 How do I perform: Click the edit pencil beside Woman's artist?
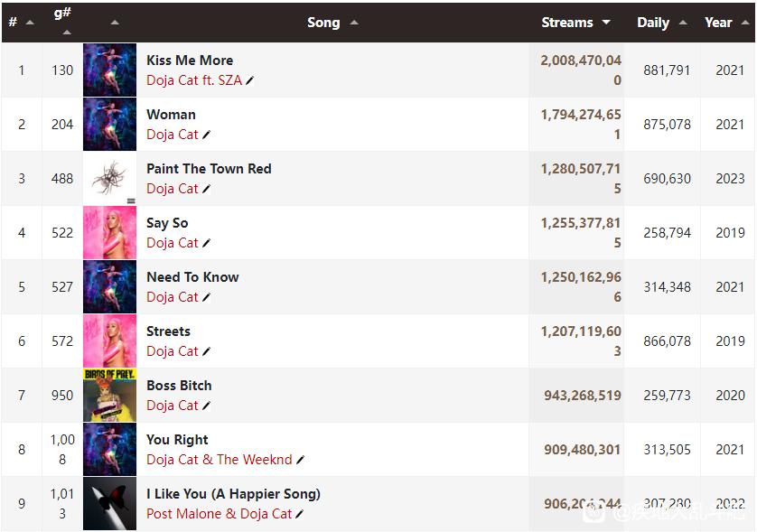coord(206,135)
